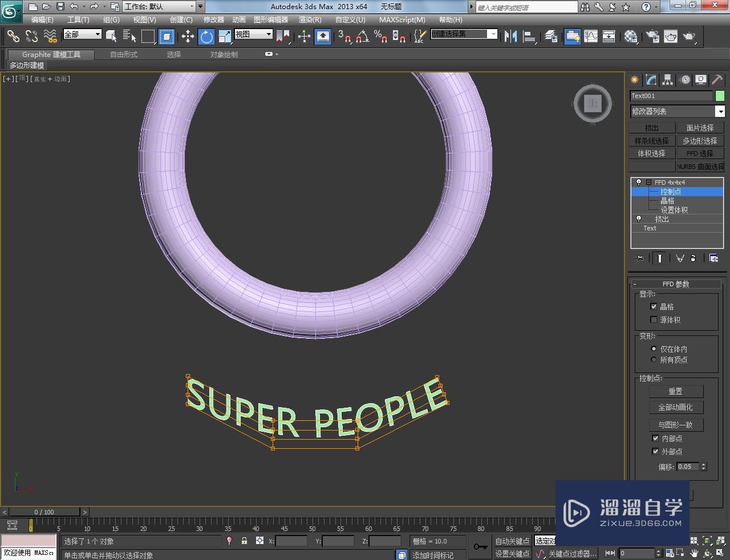Switch to the Motion command panel

[x=684, y=80]
